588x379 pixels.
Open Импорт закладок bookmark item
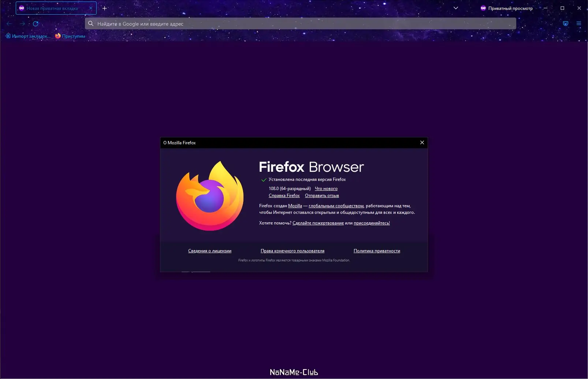(28, 36)
